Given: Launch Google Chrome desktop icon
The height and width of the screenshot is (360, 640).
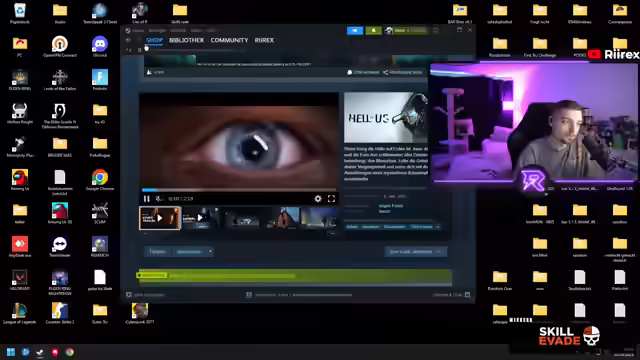Looking at the screenshot, I should click(x=100, y=180).
